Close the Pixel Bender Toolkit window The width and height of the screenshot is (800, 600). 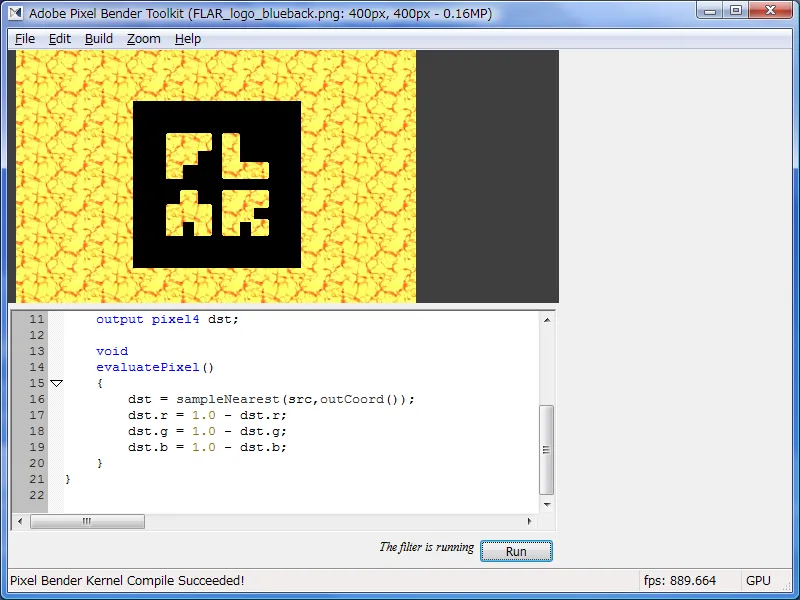[x=770, y=10]
